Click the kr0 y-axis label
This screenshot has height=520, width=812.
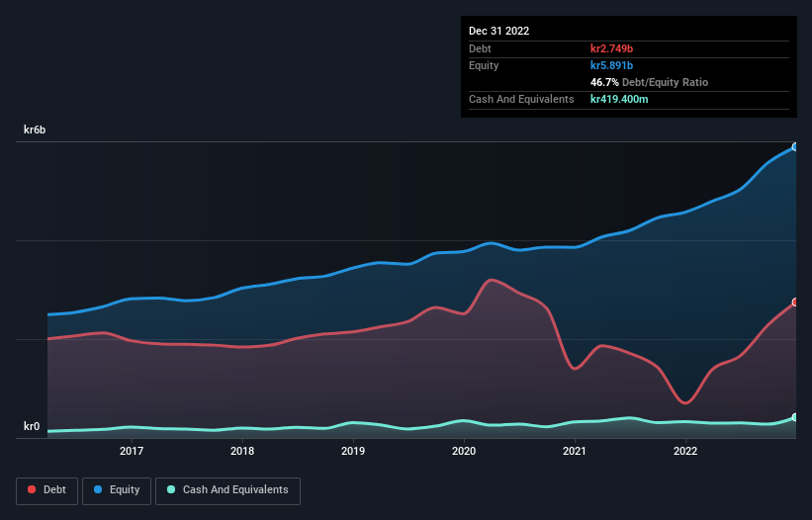32,426
